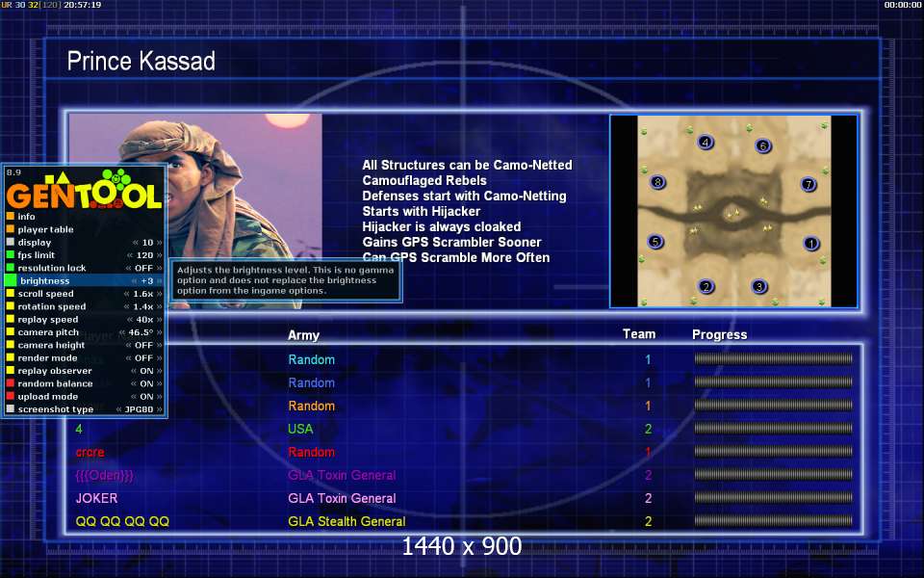This screenshot has width=924, height=578.
Task: Increase fps limit with right arrows
Action: pos(159,255)
